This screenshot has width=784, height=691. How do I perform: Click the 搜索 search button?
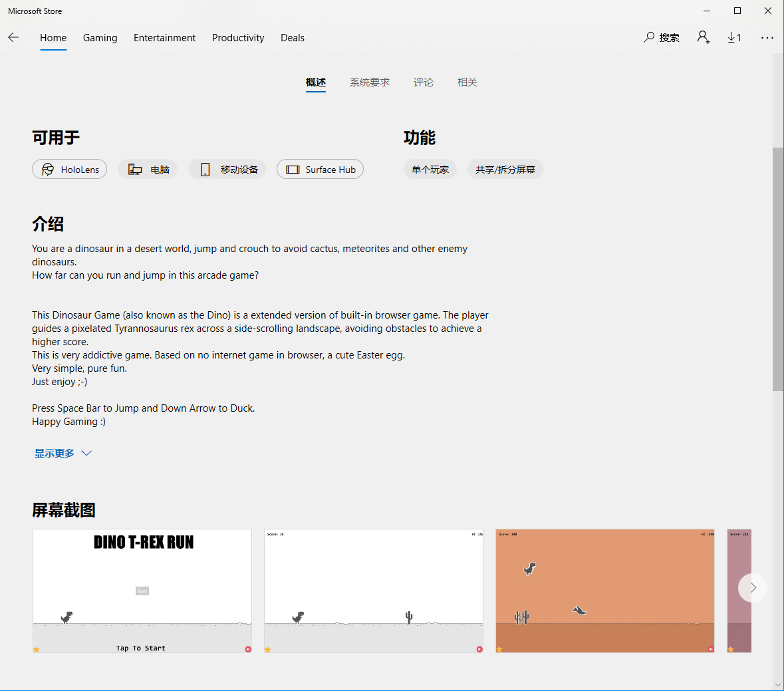(x=662, y=37)
